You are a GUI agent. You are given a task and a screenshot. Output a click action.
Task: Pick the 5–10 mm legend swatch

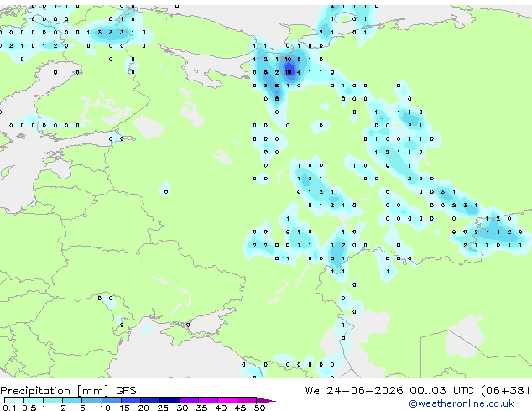[91, 400]
